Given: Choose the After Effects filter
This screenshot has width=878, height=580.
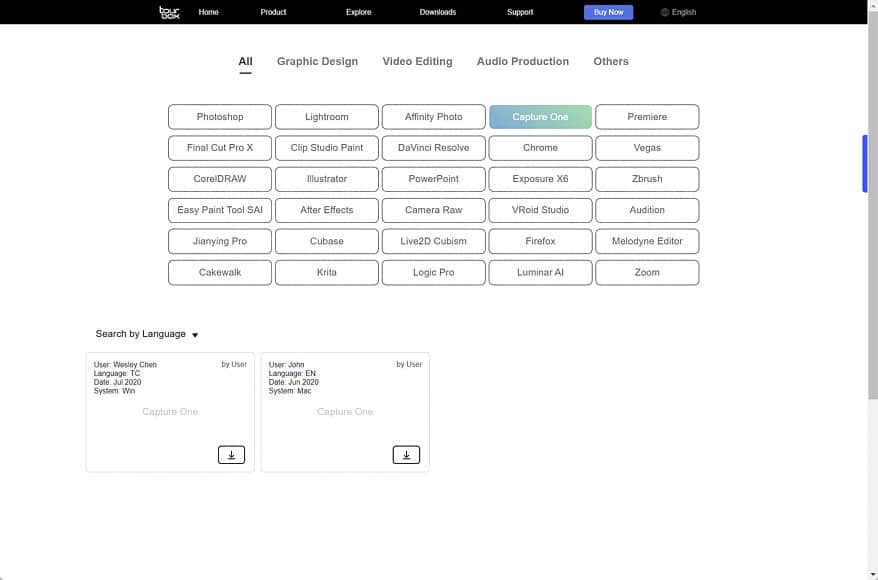Looking at the screenshot, I should [327, 210].
